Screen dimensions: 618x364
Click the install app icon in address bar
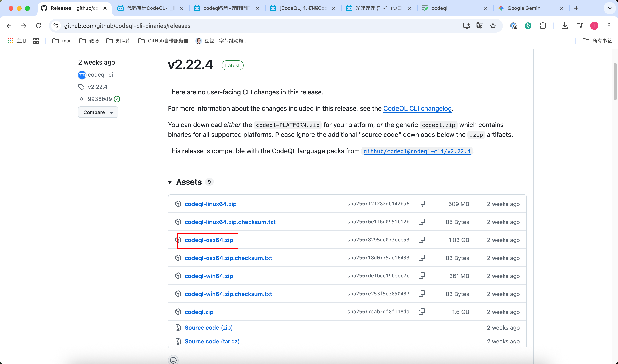click(466, 26)
